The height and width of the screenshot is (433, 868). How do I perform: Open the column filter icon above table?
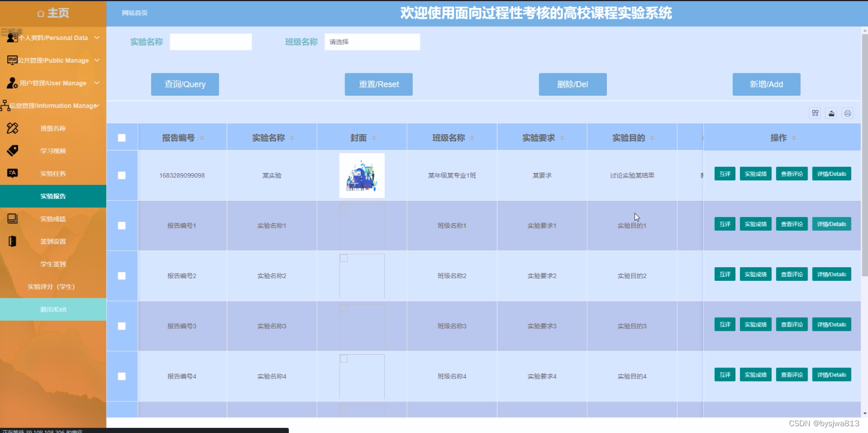tap(815, 113)
